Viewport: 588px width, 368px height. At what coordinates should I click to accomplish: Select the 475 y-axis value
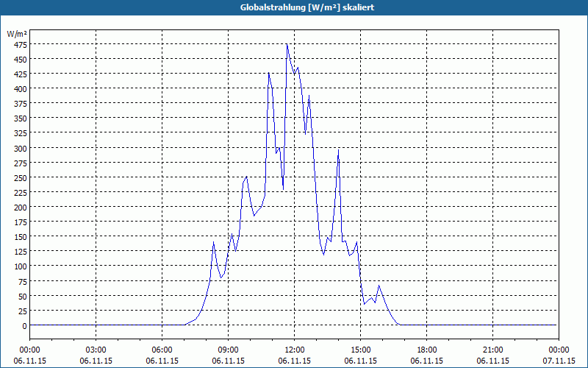click(20, 45)
